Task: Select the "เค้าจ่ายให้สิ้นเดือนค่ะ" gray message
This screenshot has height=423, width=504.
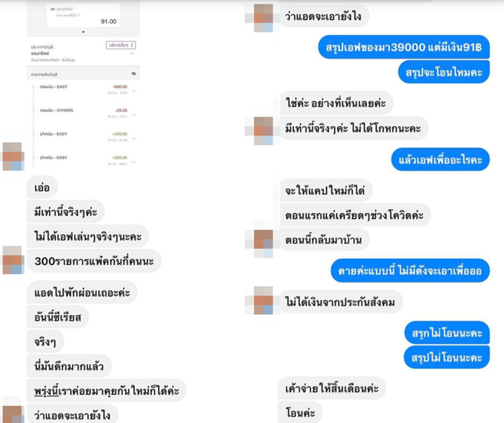Action: [332, 388]
